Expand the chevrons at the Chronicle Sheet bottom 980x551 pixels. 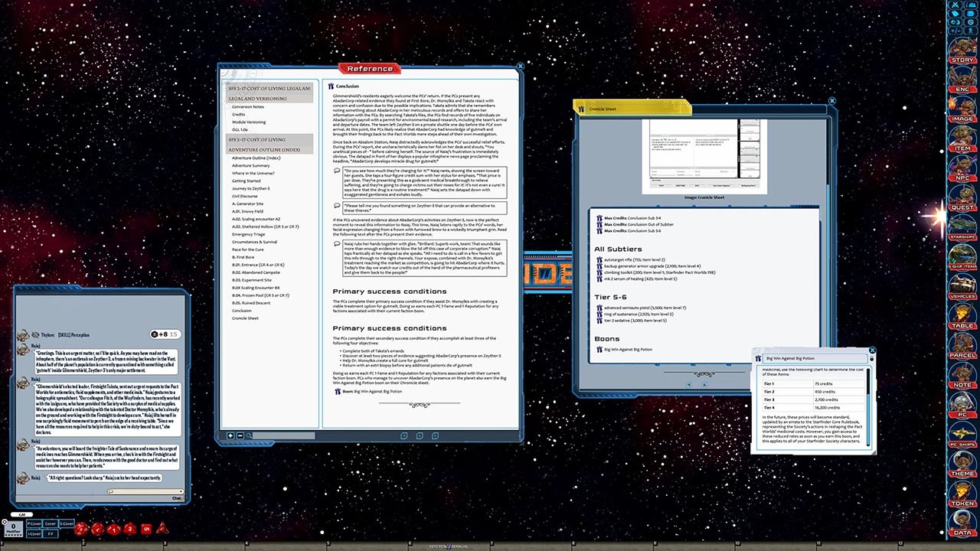pyautogui.click(x=704, y=373)
